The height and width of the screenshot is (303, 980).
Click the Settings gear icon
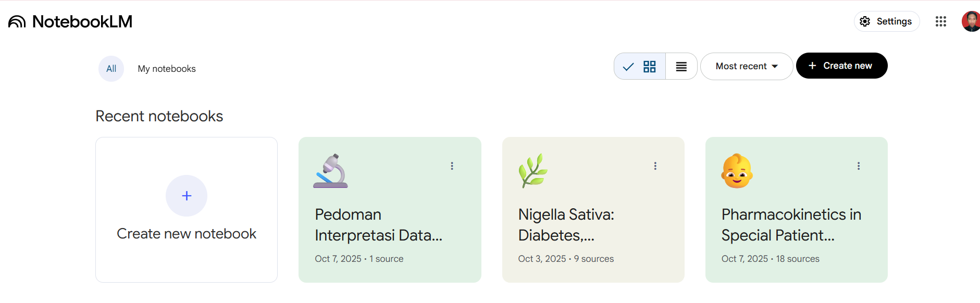865,21
